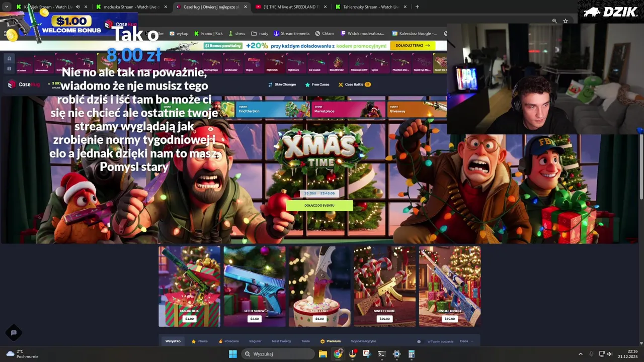644x362 pixels.
Task: Open Case Battle from the site menu
Action: [x=354, y=84]
